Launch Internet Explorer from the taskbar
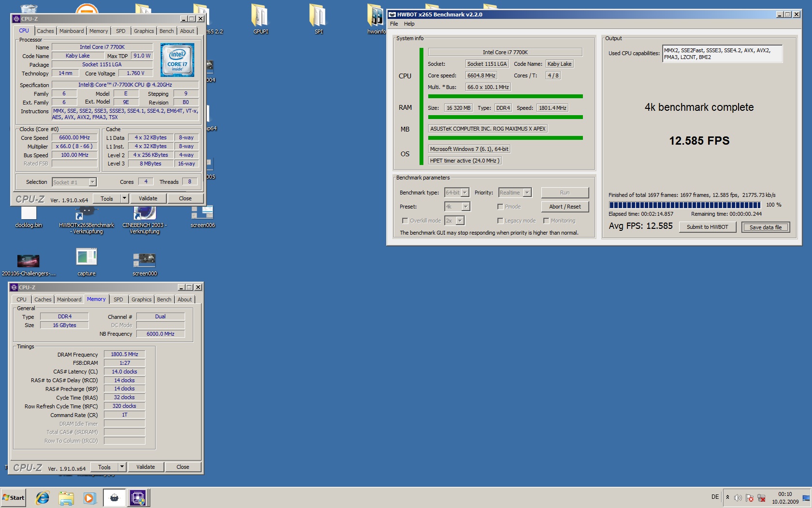This screenshot has width=812, height=508. (x=43, y=498)
